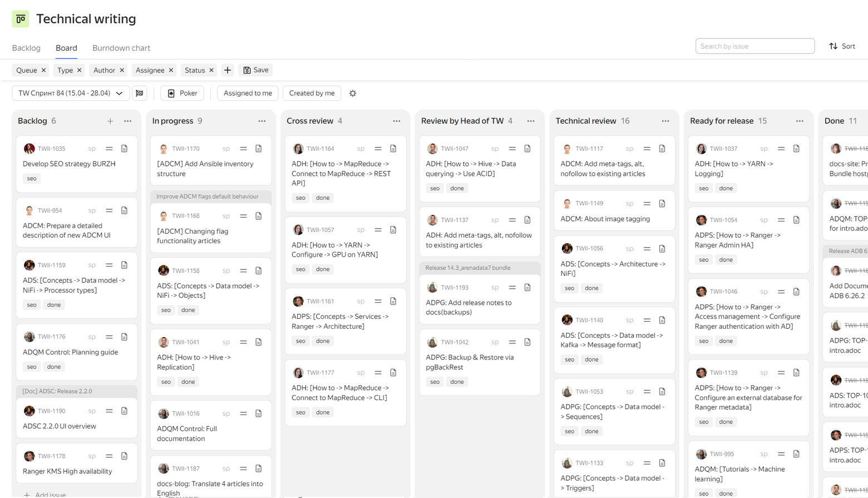
Task: Click the board logo icon beside title
Action: pyautogui.click(x=21, y=19)
